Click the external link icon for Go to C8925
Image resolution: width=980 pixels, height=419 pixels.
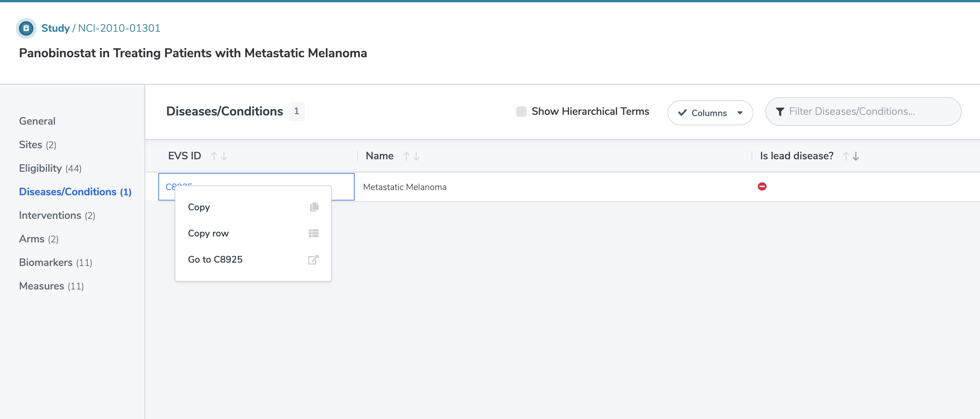pyautogui.click(x=313, y=259)
